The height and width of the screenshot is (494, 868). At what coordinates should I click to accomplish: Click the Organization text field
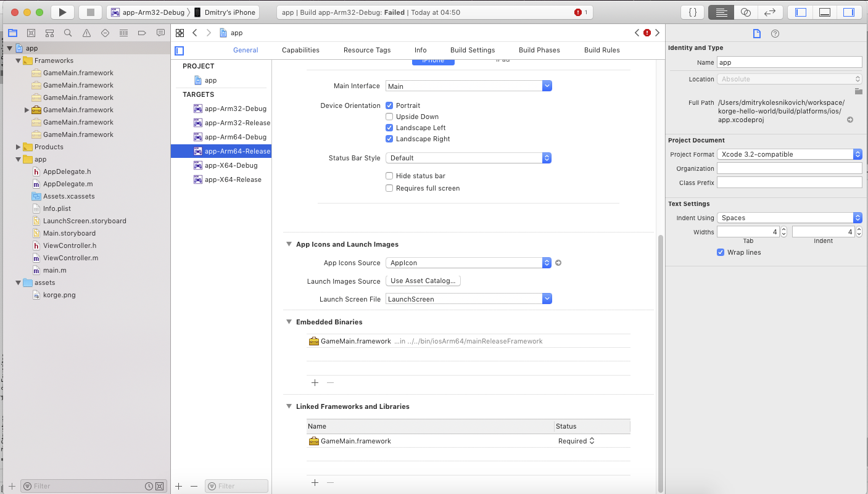coord(790,168)
